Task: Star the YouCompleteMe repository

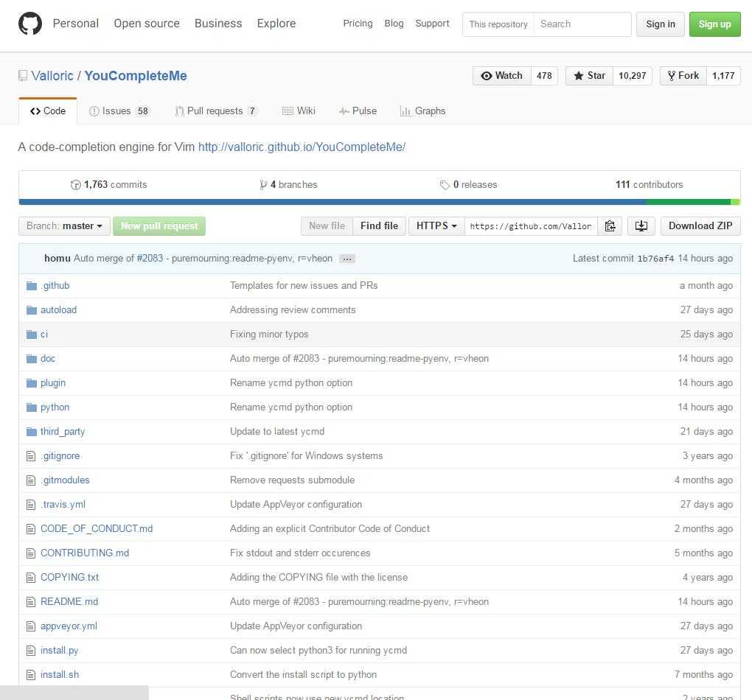Action: pos(589,76)
